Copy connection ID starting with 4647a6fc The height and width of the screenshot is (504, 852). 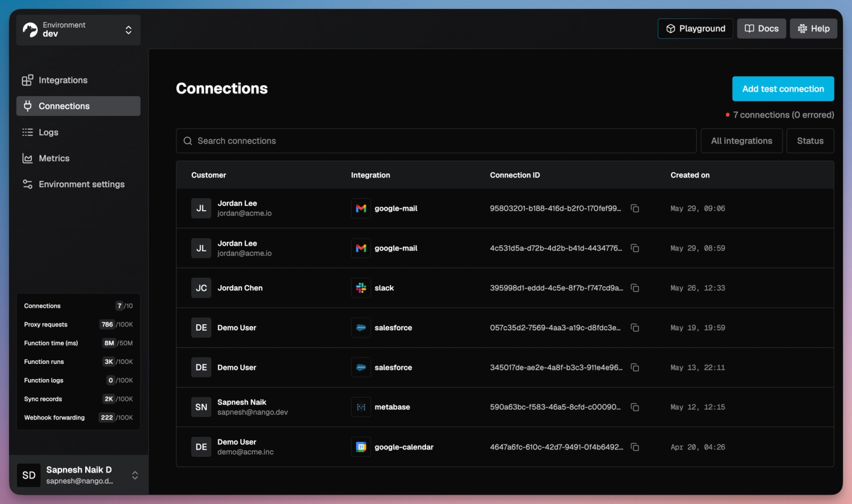point(635,447)
